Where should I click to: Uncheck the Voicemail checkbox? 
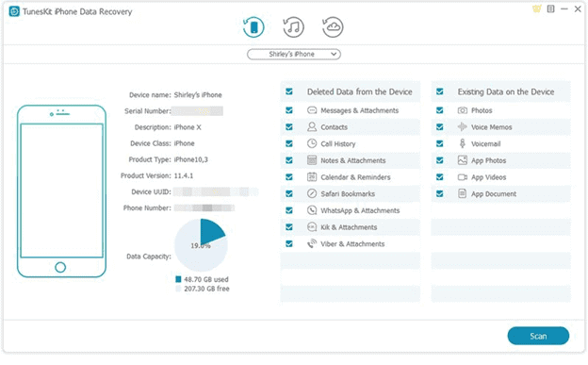440,143
